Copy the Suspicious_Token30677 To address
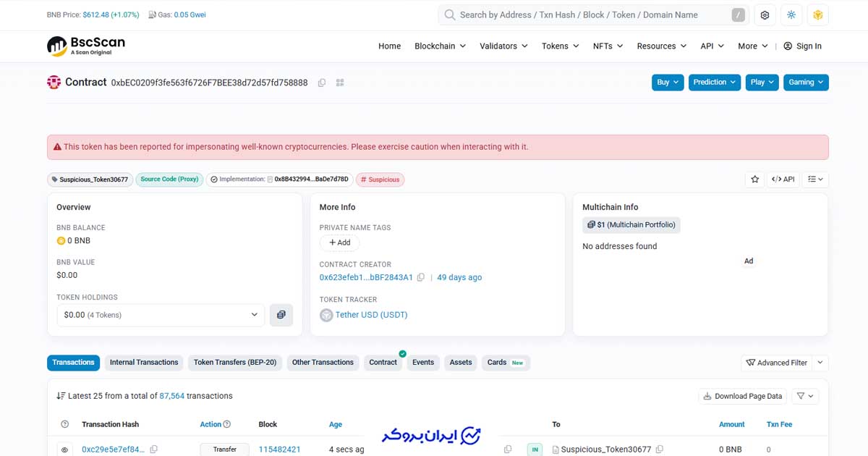This screenshot has width=868, height=456. click(660, 449)
